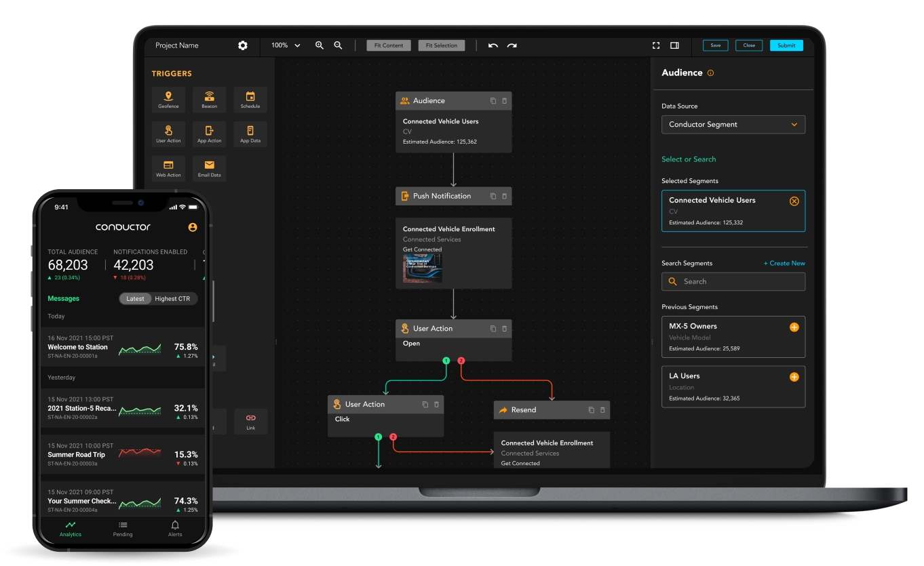This screenshot has height=566, width=924.
Task: Open Welcome to Station message on phone
Action: pyautogui.click(x=122, y=346)
